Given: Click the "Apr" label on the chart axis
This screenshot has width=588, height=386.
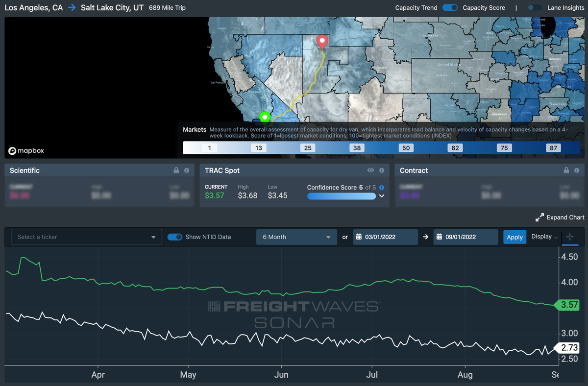Looking at the screenshot, I should coord(98,375).
